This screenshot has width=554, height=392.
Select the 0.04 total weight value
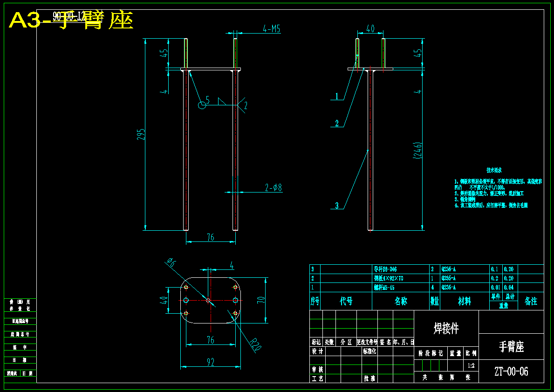509,288
